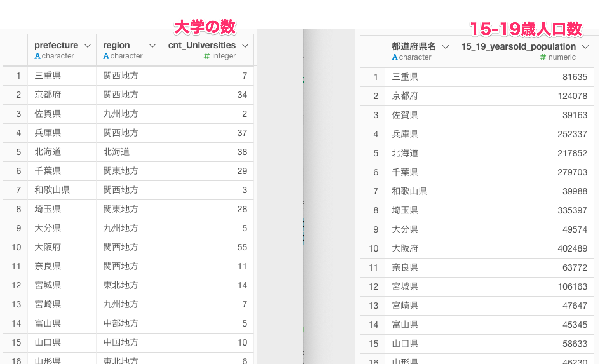Click the 北海道 cell in the prefecture column
This screenshot has width=599, height=364.
62,152
